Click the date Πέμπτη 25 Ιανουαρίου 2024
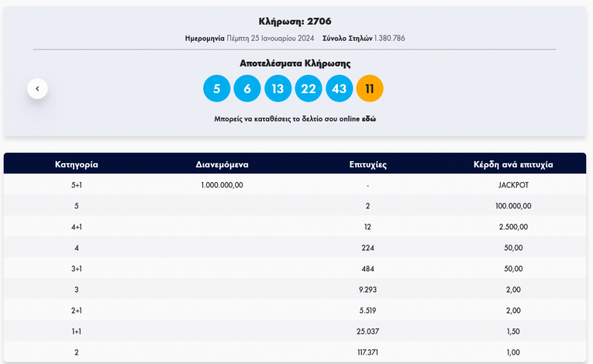The image size is (593, 364). tap(270, 38)
